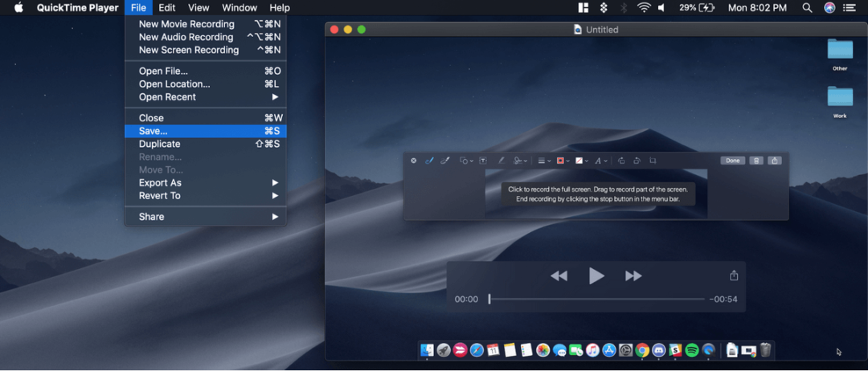Choose Save... from File menu
The height and width of the screenshot is (371, 868).
click(206, 131)
